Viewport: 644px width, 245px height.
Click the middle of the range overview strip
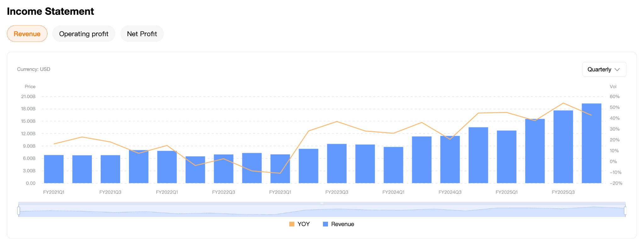pos(322,211)
